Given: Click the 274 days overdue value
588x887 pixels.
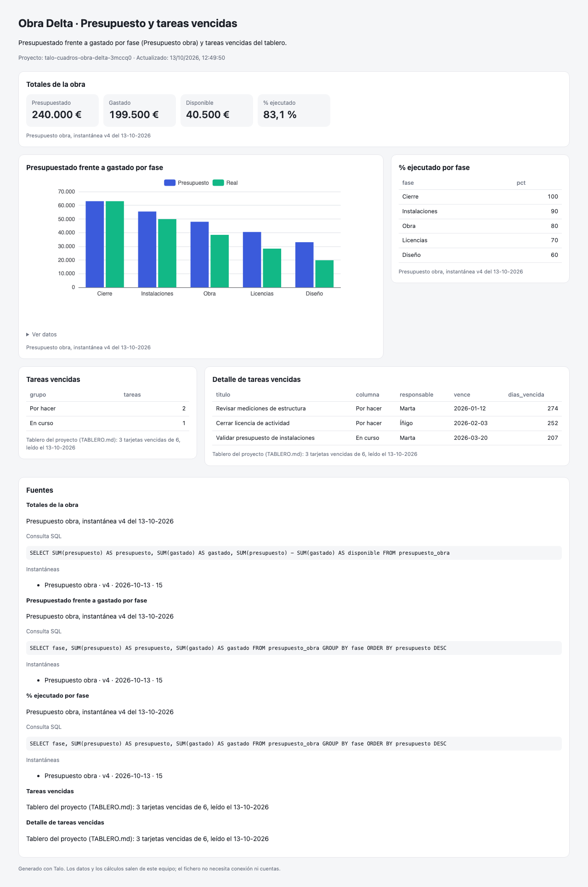Looking at the screenshot, I should click(x=553, y=409).
